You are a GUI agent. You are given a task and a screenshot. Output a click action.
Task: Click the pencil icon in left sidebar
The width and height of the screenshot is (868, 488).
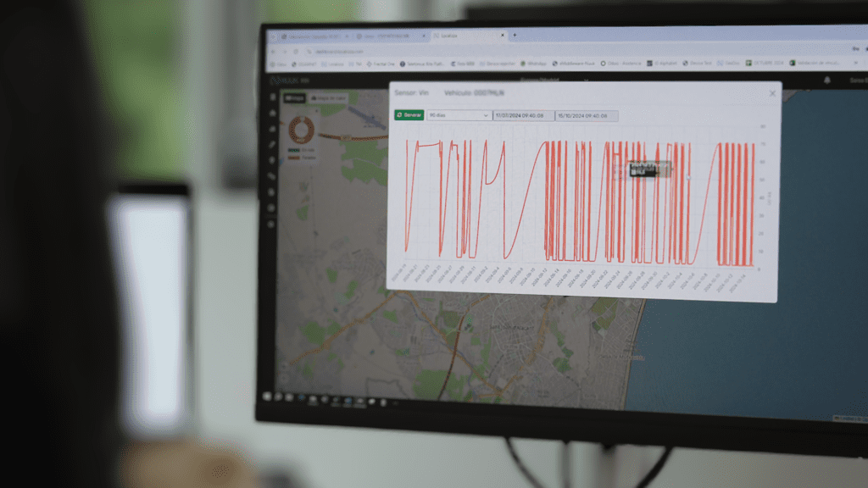[272, 145]
